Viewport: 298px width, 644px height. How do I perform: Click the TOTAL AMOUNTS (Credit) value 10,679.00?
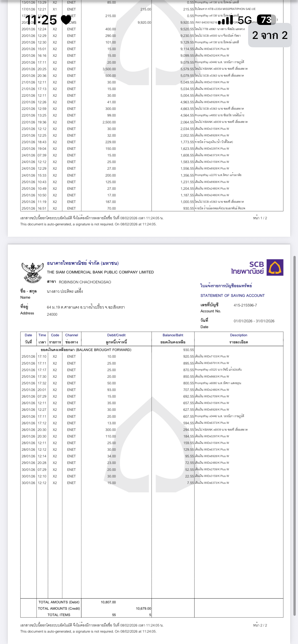(143, 608)
